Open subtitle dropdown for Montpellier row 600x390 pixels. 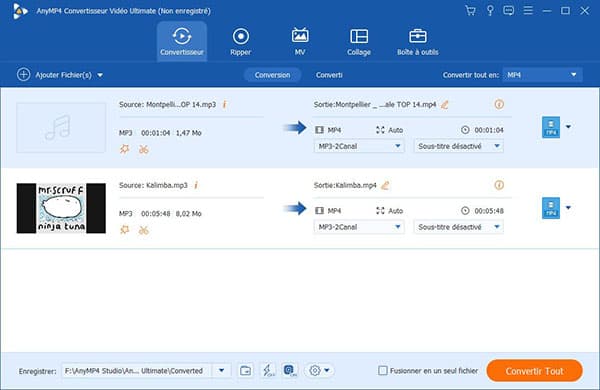(458, 146)
